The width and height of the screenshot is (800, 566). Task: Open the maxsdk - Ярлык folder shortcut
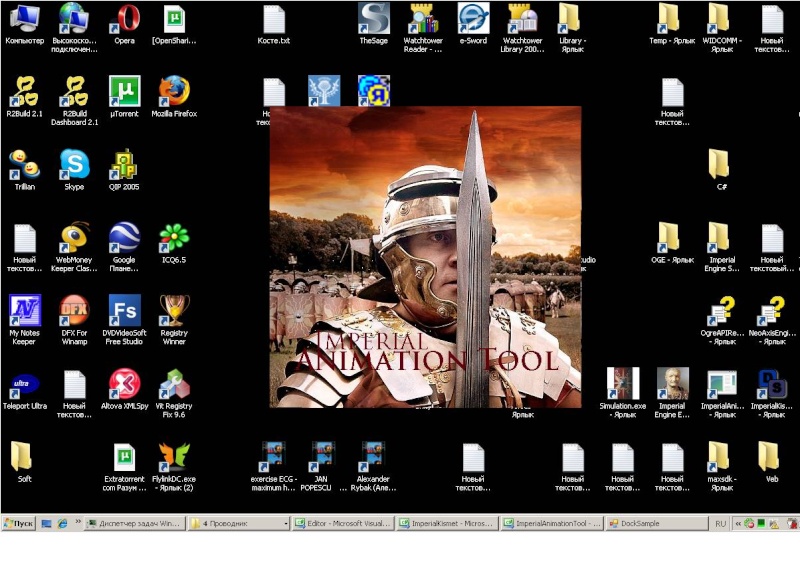(x=721, y=466)
